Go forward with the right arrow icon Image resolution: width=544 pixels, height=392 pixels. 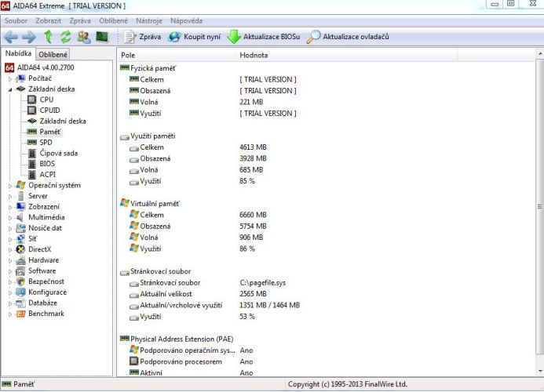click(29, 37)
